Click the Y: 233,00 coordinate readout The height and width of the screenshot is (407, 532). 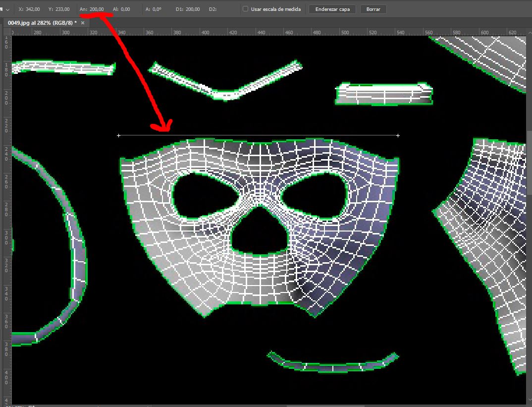(59, 9)
